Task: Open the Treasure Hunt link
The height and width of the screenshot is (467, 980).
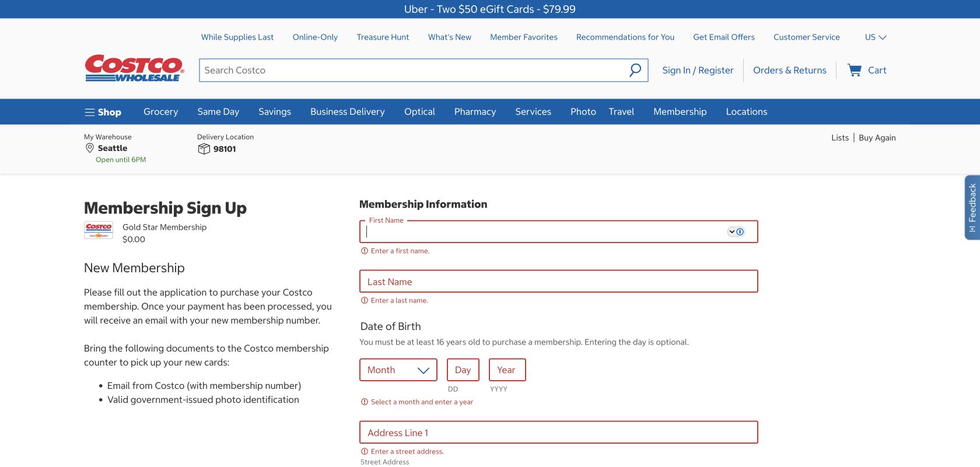Action: (383, 37)
